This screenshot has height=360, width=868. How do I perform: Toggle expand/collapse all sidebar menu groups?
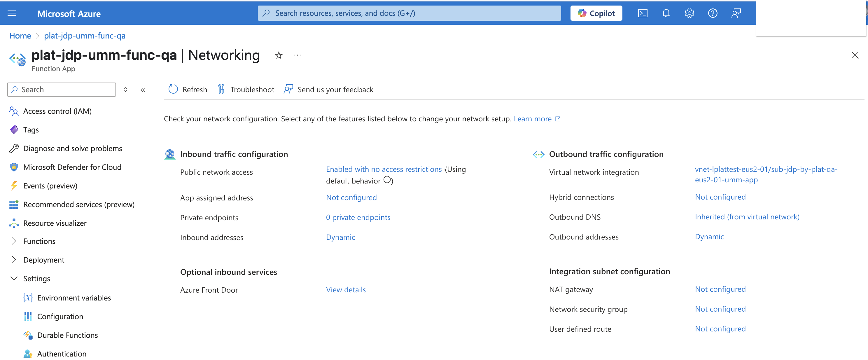point(125,90)
